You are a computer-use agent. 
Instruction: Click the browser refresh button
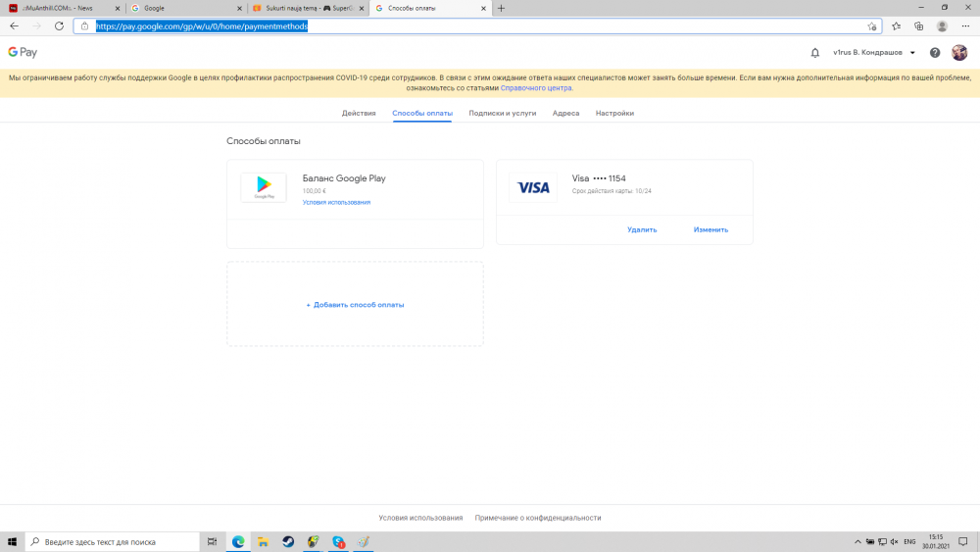pyautogui.click(x=59, y=26)
